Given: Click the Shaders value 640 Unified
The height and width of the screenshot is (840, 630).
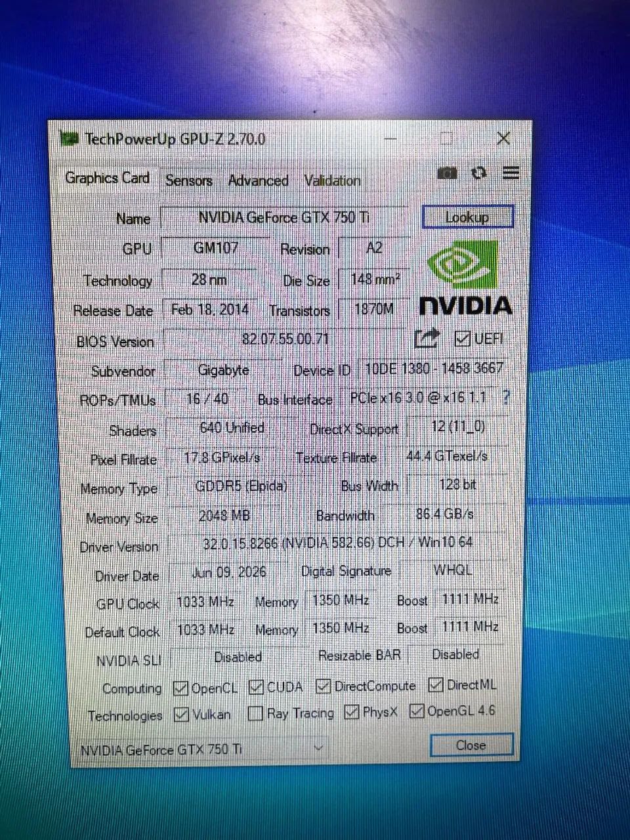Looking at the screenshot, I should coord(232,429).
